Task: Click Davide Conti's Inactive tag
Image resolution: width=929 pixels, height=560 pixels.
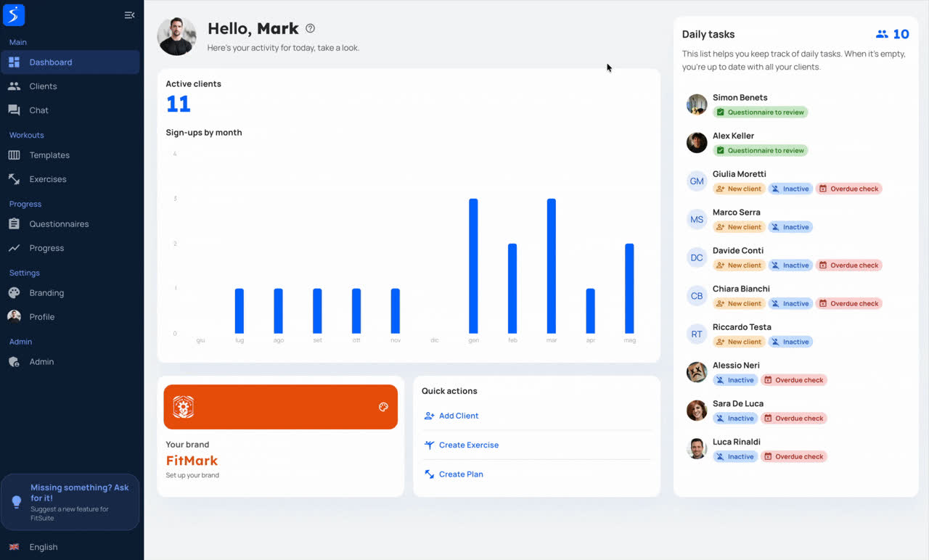Action: [790, 265]
